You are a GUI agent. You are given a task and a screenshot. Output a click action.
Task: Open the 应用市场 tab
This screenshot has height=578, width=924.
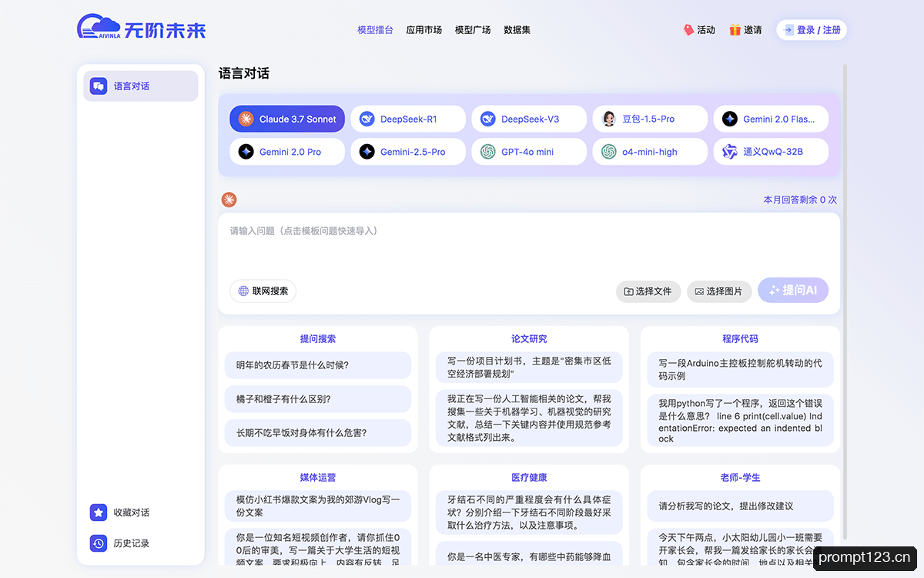pos(424,30)
